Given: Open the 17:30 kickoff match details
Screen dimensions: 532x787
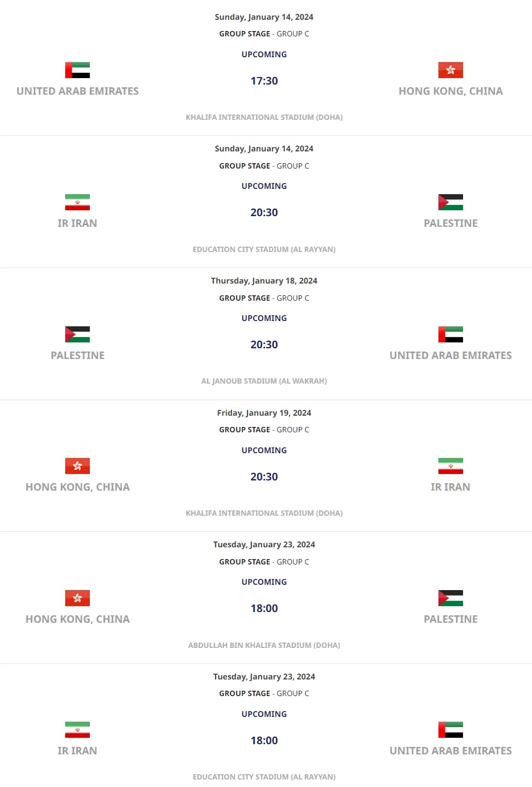Looking at the screenshot, I should coord(264,81).
